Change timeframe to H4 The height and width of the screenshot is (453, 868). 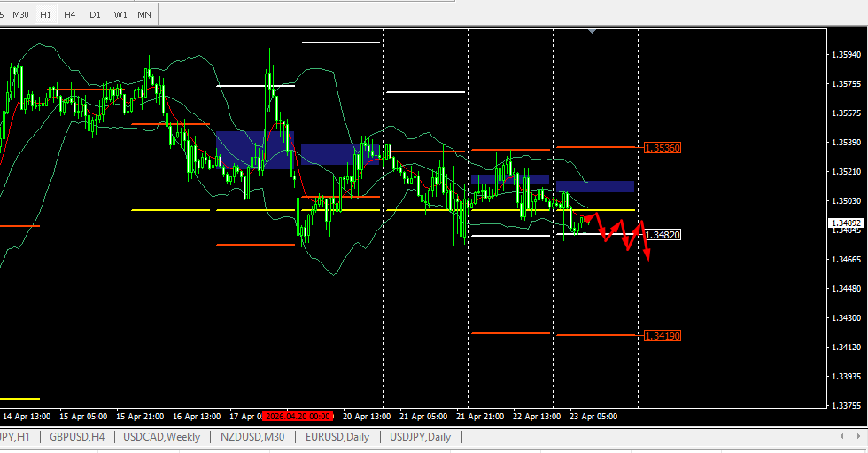pos(69,14)
